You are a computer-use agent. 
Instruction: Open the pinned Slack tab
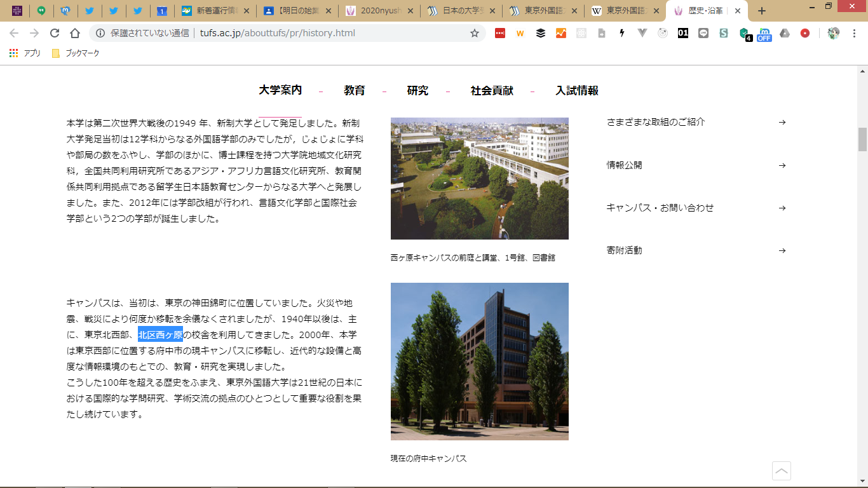[17, 11]
